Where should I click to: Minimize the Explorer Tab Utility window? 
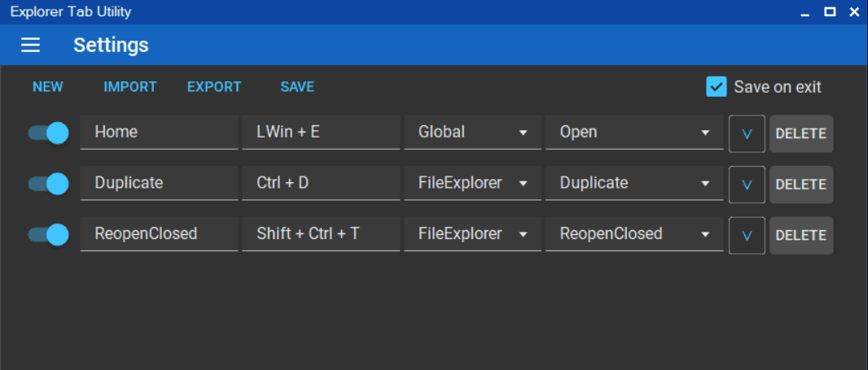tap(804, 12)
